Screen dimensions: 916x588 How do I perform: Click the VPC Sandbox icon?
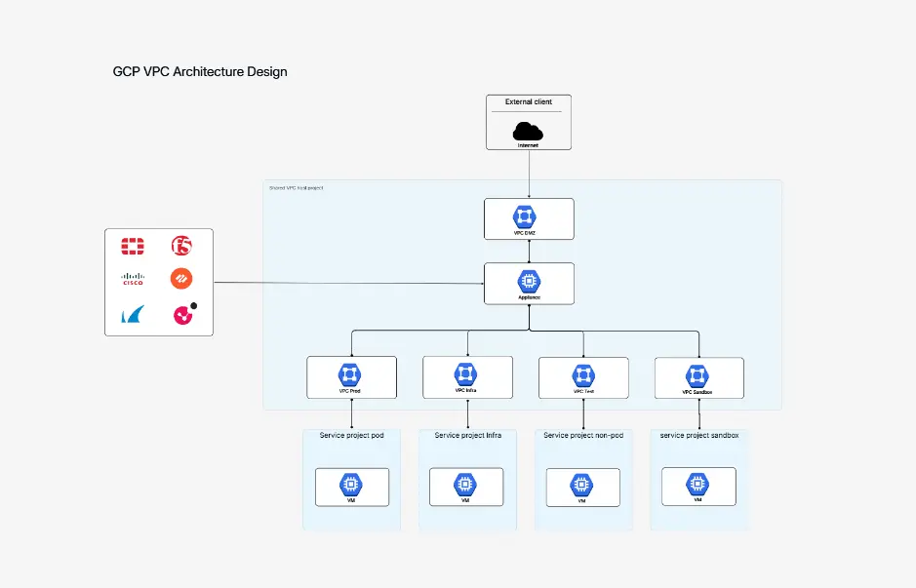pos(697,374)
